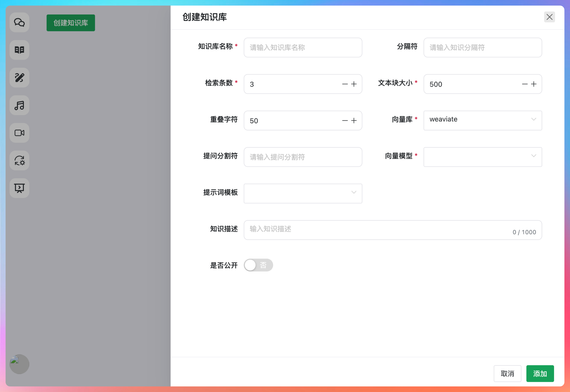
Task: Click the 取消 button
Action: pyautogui.click(x=507, y=374)
